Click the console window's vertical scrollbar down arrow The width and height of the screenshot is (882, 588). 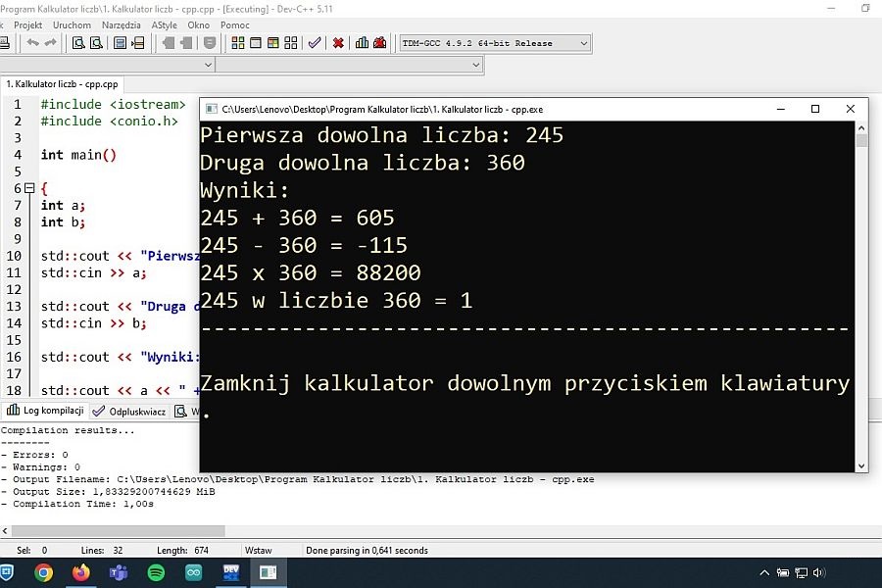tap(861, 465)
